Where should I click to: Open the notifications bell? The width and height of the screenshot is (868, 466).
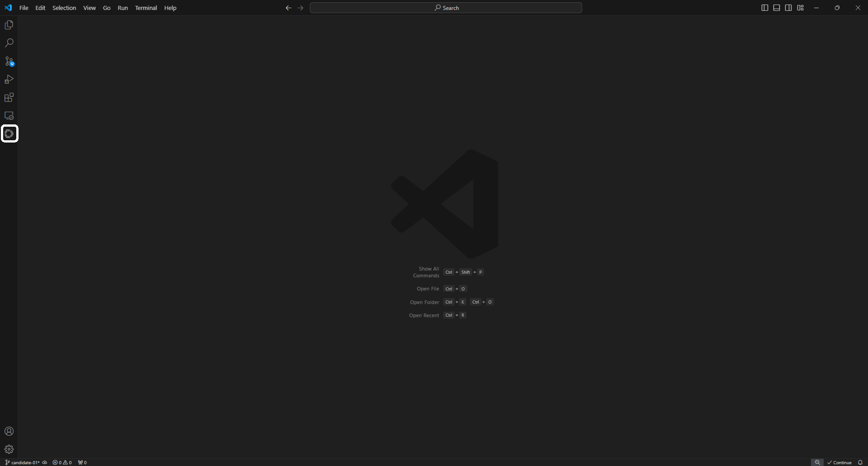860,462
